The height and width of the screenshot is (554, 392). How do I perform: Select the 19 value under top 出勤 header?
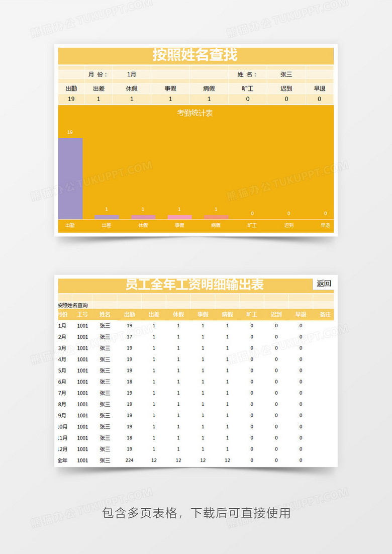click(71, 99)
